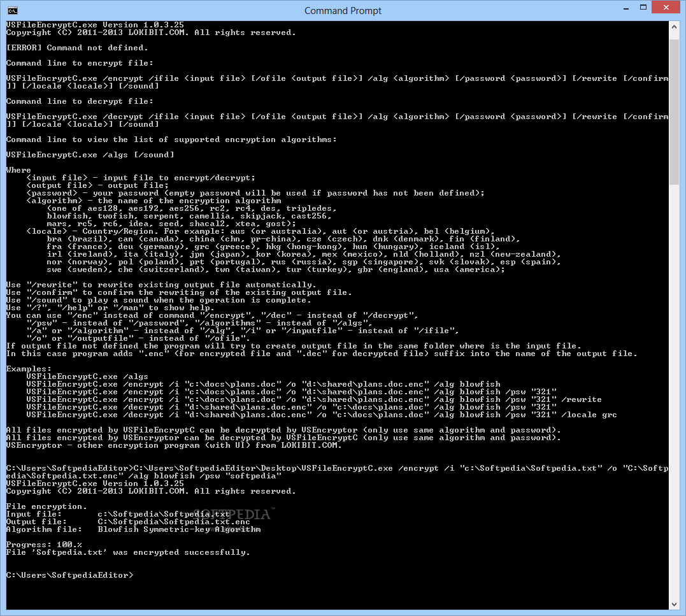Image resolution: width=686 pixels, height=616 pixels.
Task: Click the vertical scrollbar thumb
Action: (674, 112)
